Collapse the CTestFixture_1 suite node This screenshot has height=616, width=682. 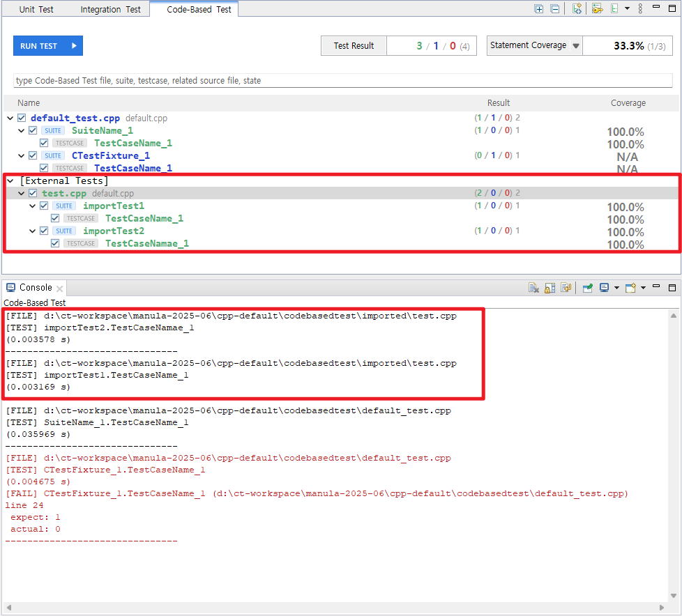[21, 155]
